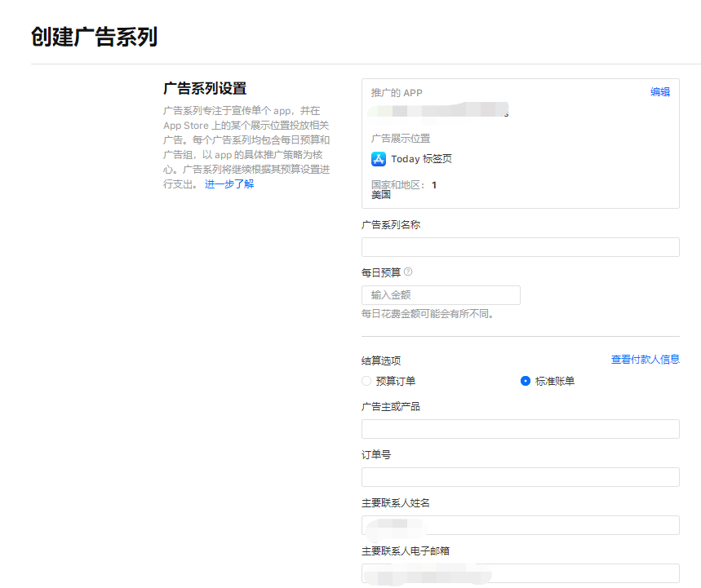Click the 广告系列设置 section heading
The width and height of the screenshot is (701, 588).
click(205, 88)
